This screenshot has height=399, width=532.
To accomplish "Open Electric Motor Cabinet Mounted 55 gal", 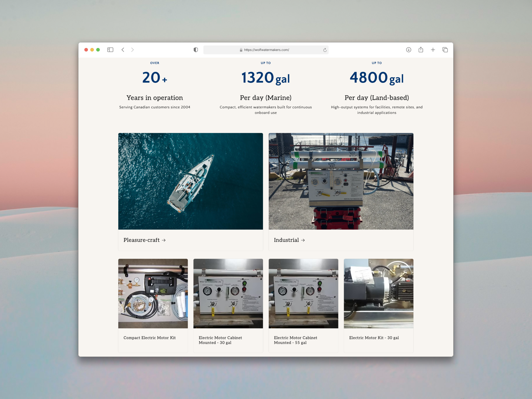I will pos(295,340).
